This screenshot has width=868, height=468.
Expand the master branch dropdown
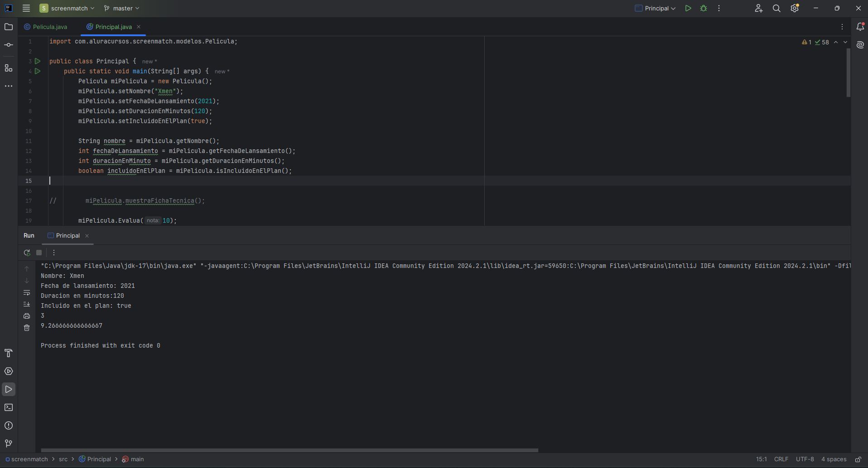click(x=121, y=8)
